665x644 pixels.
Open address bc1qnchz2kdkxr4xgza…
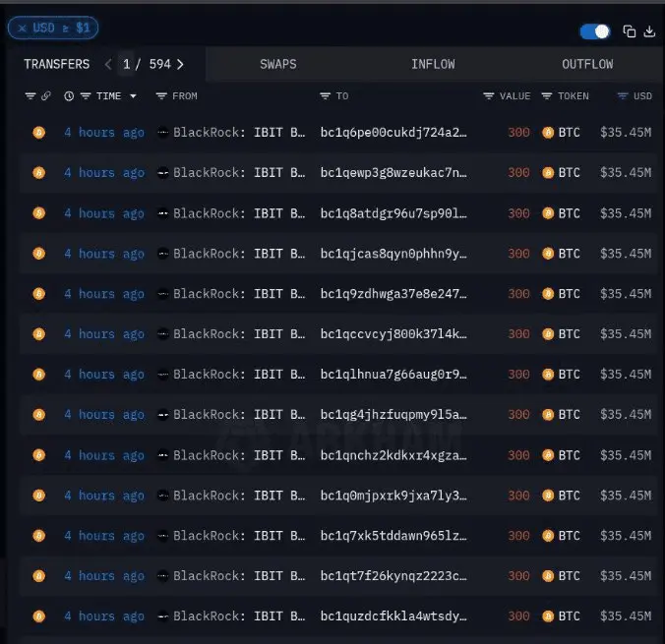point(393,455)
